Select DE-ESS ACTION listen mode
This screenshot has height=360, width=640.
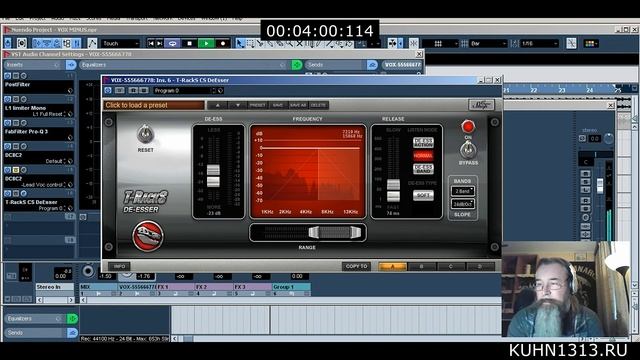tap(423, 142)
